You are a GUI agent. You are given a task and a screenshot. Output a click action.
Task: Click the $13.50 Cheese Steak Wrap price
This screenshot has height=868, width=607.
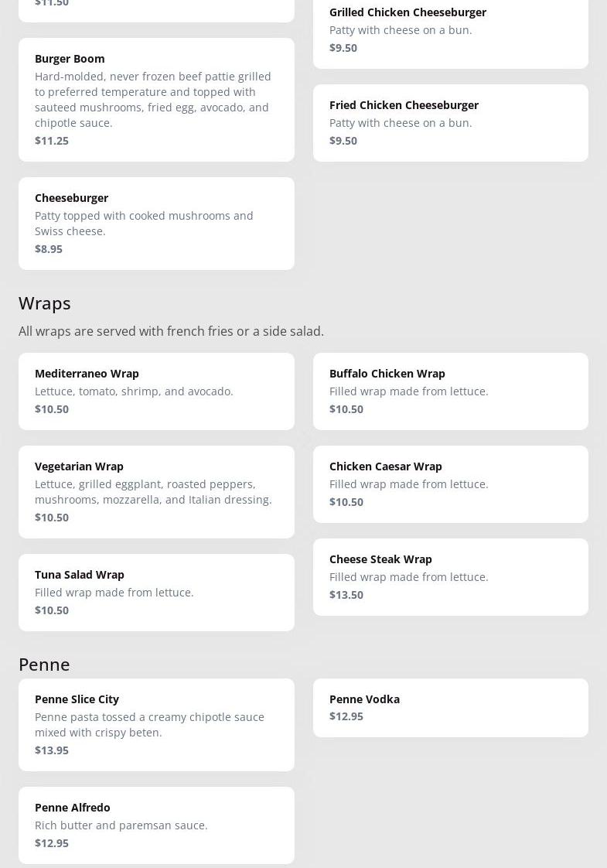(x=346, y=594)
